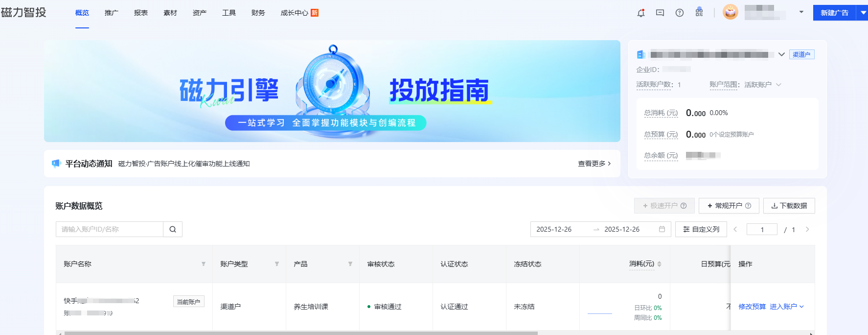Click the 极速开户 help icon

coord(684,206)
